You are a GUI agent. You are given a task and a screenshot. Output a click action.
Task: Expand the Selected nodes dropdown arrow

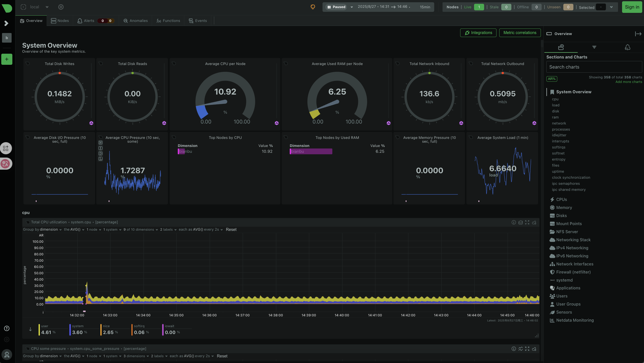(x=611, y=7)
